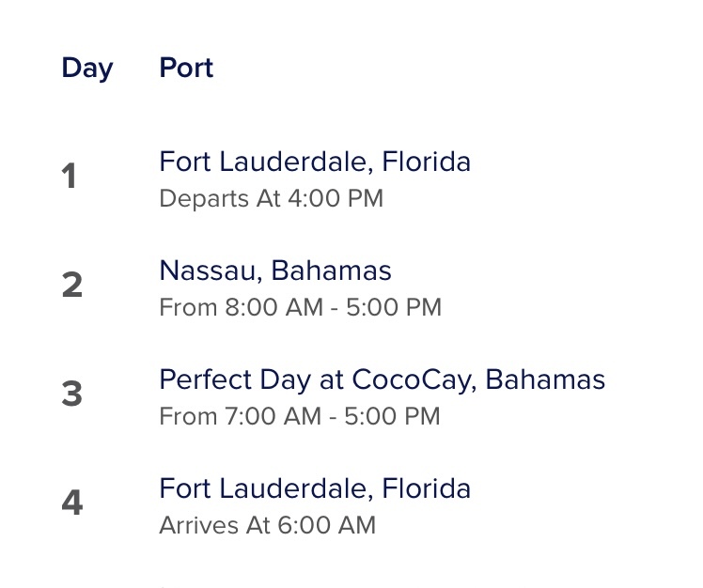703x588 pixels.
Task: Select day number 4 in the itinerary
Action: [x=72, y=503]
